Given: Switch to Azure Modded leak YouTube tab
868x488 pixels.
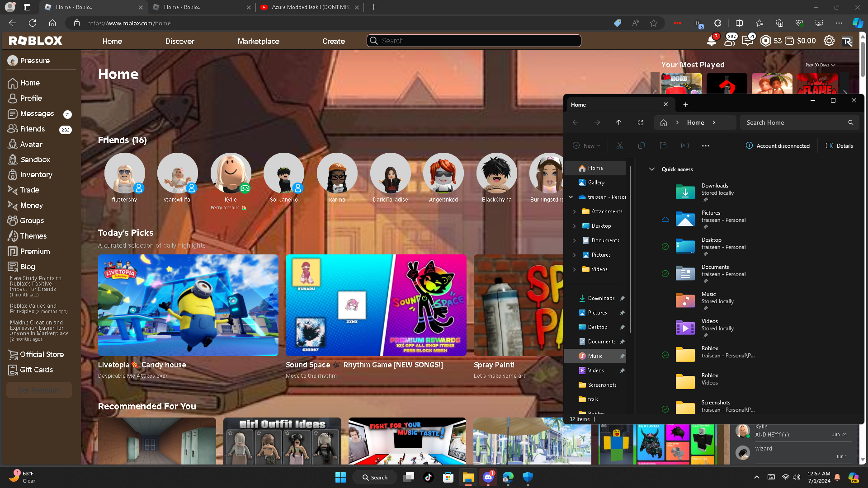Looking at the screenshot, I should [310, 7].
